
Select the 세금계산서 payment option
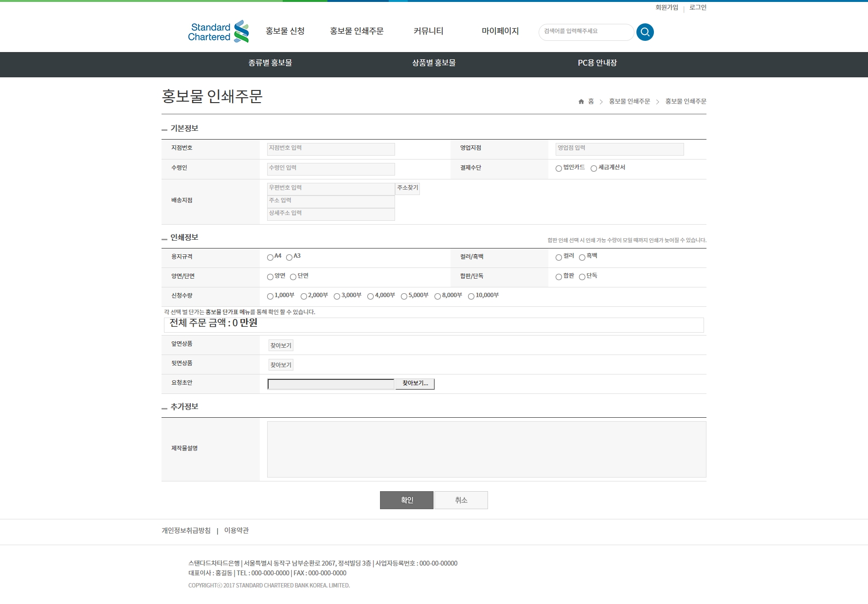594,168
